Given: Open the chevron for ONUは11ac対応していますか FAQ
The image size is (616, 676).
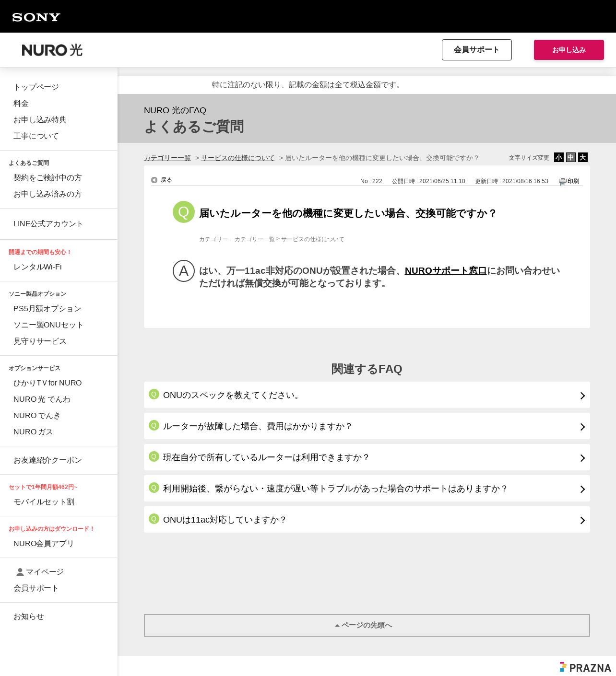Looking at the screenshot, I should pos(582,520).
